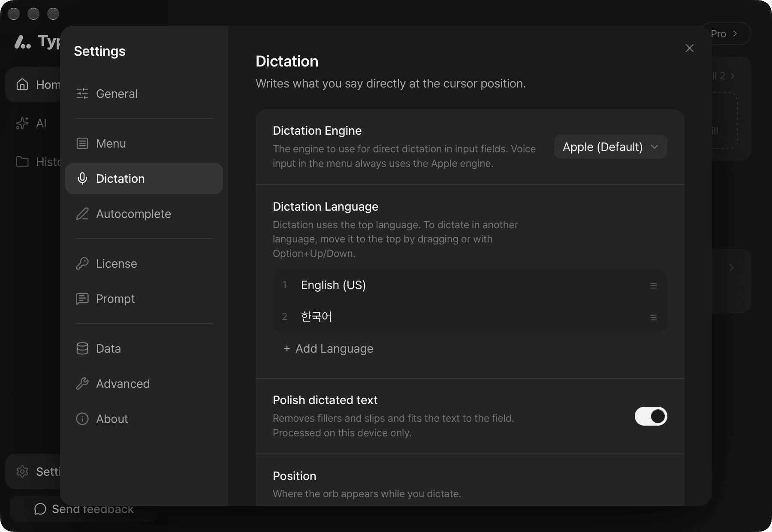
Task: Open Advanced settings
Action: click(x=144, y=384)
